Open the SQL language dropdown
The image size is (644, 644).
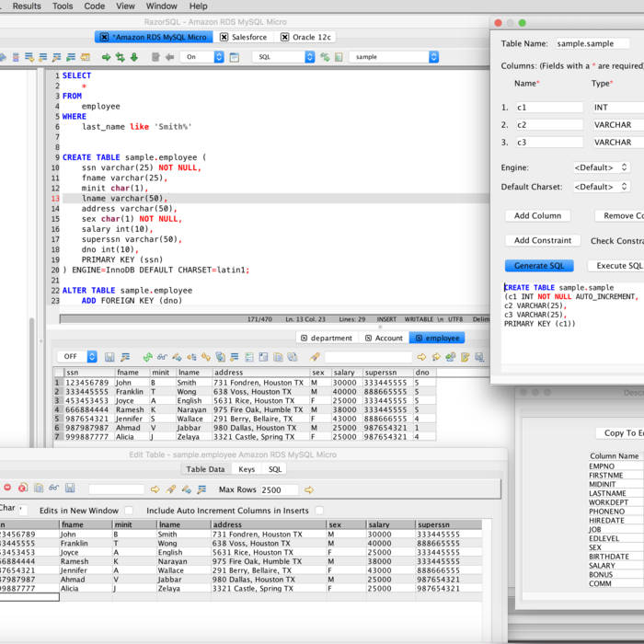[283, 57]
